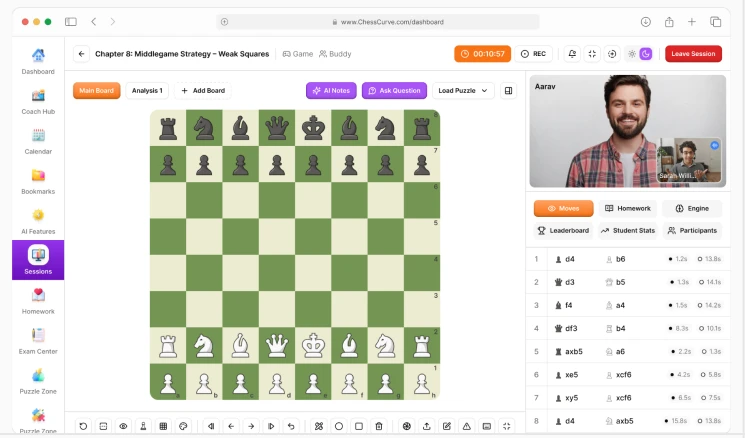This screenshot has width=745, height=438.
Task: Click the shrink/minimize arrows icon in header
Action: 592,54
